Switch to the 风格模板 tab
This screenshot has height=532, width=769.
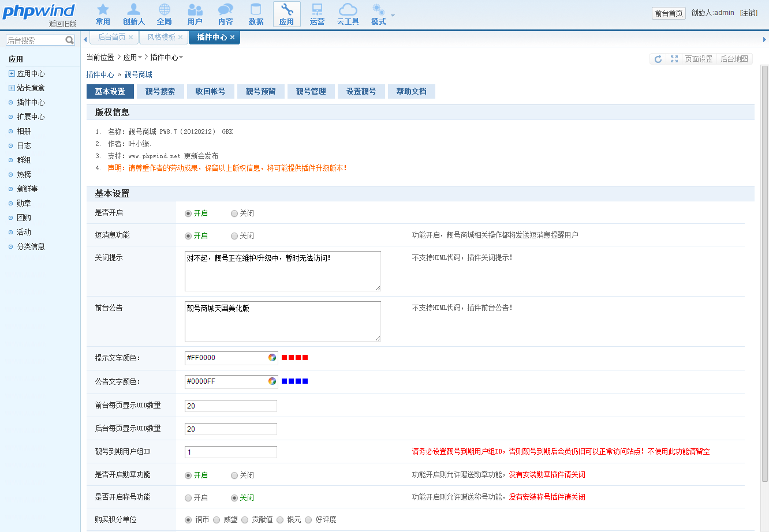162,37
